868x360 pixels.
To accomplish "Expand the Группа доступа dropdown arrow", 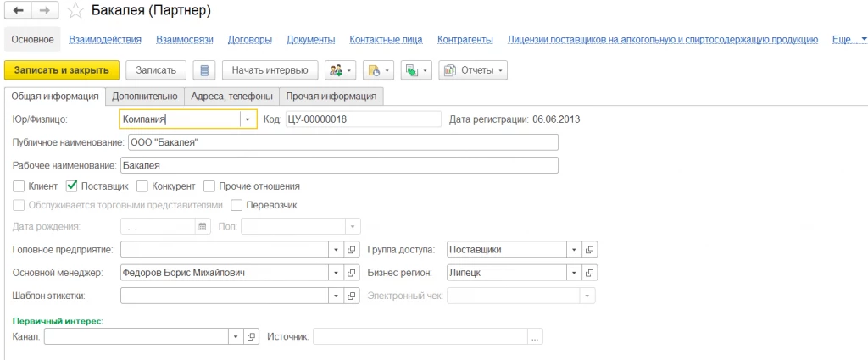I will pyautogui.click(x=575, y=249).
